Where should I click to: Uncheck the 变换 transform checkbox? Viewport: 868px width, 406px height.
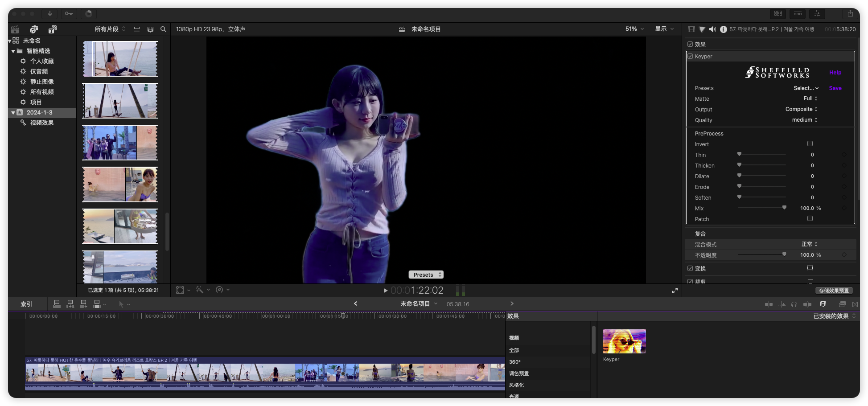pos(690,268)
